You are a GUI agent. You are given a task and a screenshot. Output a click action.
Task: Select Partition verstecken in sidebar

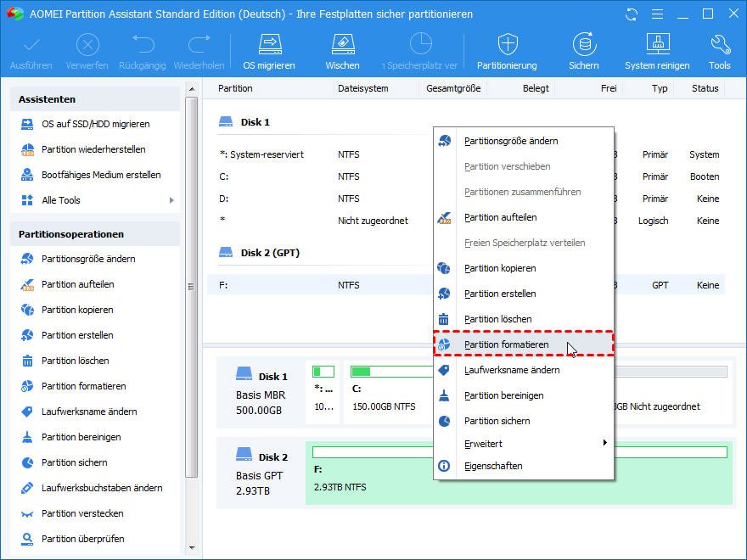[82, 513]
